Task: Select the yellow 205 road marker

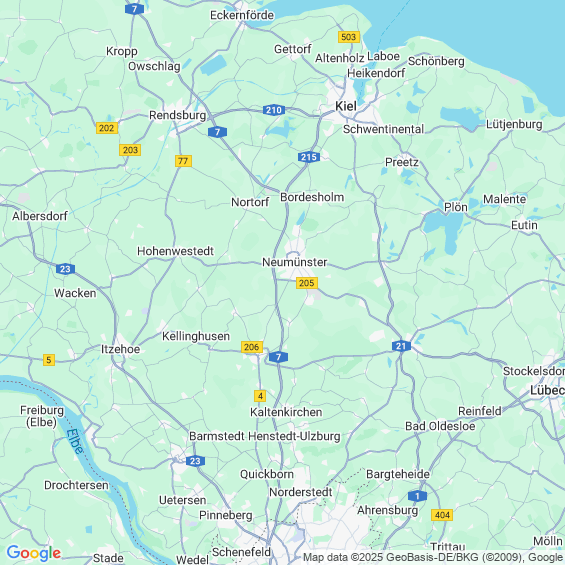Action: [307, 283]
